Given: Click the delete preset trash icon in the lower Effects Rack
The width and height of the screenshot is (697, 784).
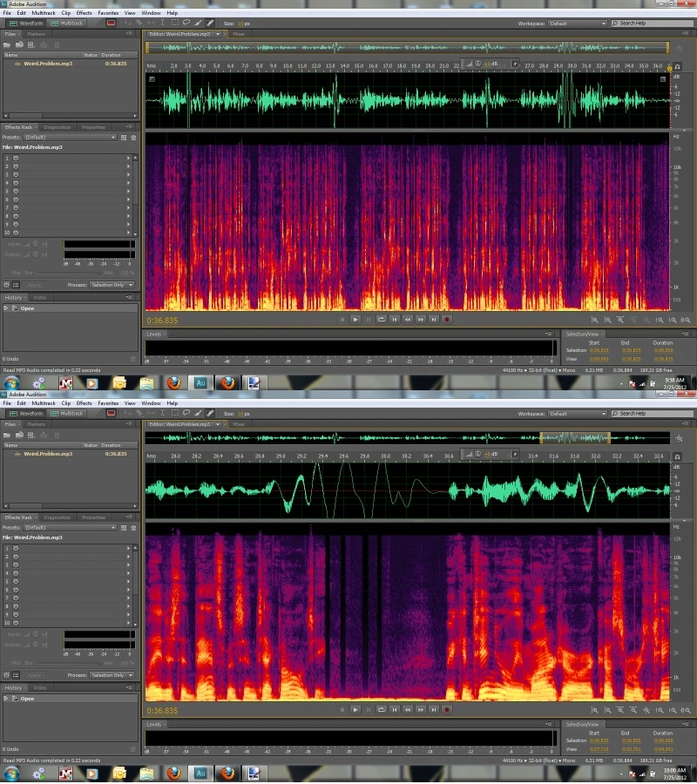Looking at the screenshot, I should [x=133, y=528].
